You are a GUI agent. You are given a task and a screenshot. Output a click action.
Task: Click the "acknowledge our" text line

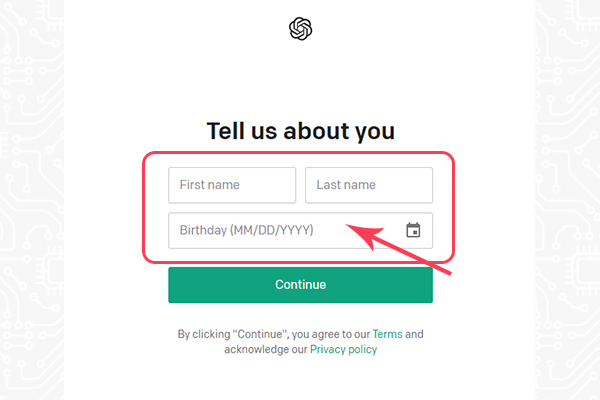coord(265,350)
